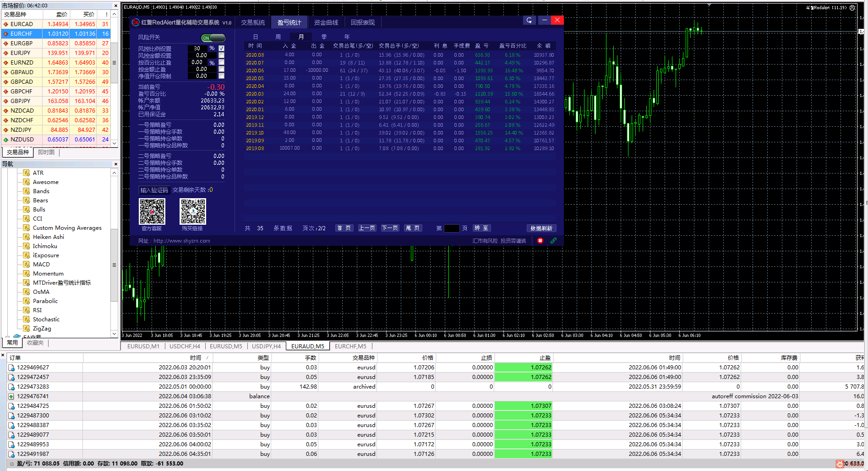Switch to the 资金曲线 tab
Image resolution: width=868 pixels, height=471 pixels.
326,22
